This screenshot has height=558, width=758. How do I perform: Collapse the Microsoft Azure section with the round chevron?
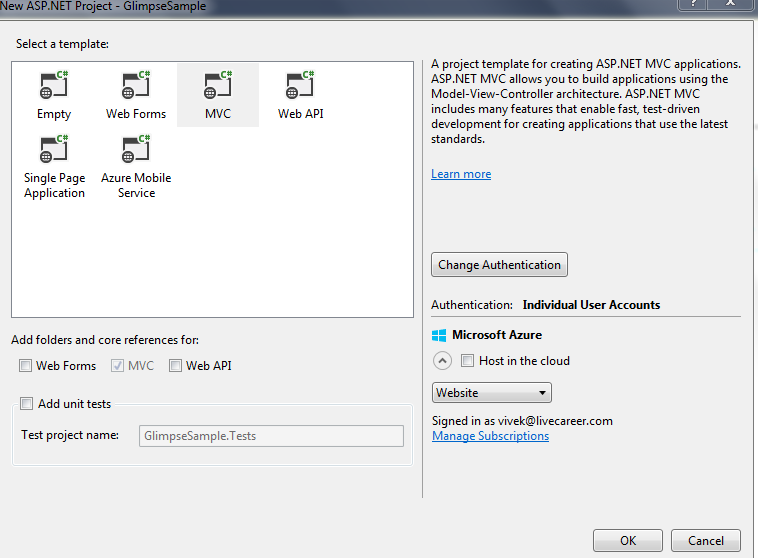(x=442, y=361)
